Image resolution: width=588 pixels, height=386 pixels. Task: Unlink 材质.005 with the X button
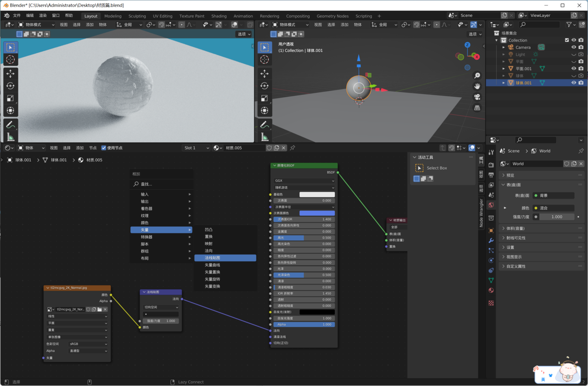click(284, 148)
